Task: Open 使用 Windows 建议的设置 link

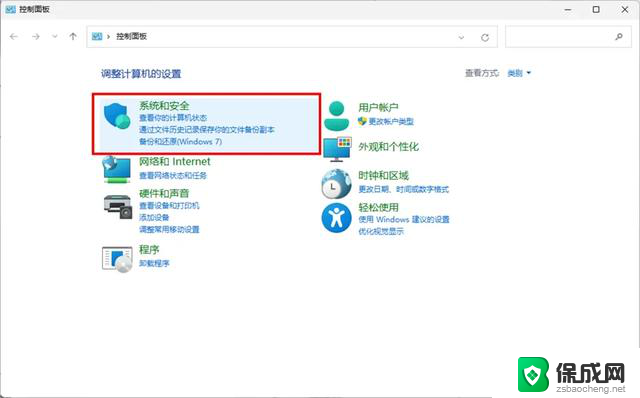Action: point(404,220)
